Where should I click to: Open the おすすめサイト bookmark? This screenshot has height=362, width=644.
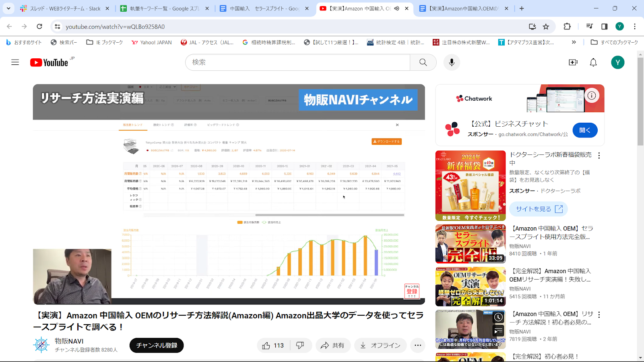coord(24,42)
